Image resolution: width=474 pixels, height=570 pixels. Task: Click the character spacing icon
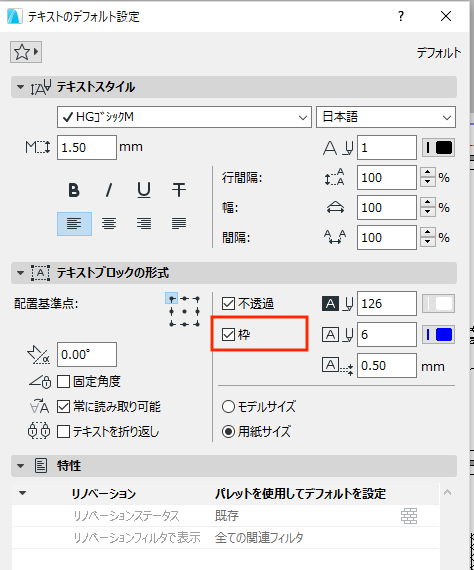tap(335, 237)
